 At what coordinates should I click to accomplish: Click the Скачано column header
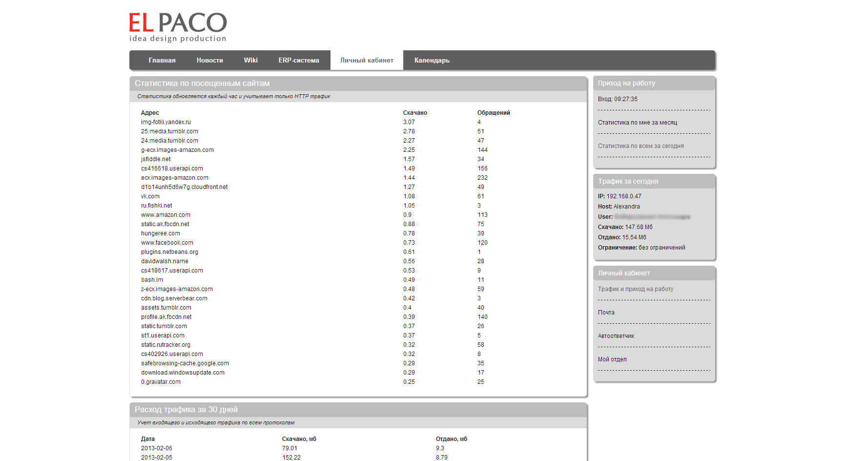click(x=415, y=113)
